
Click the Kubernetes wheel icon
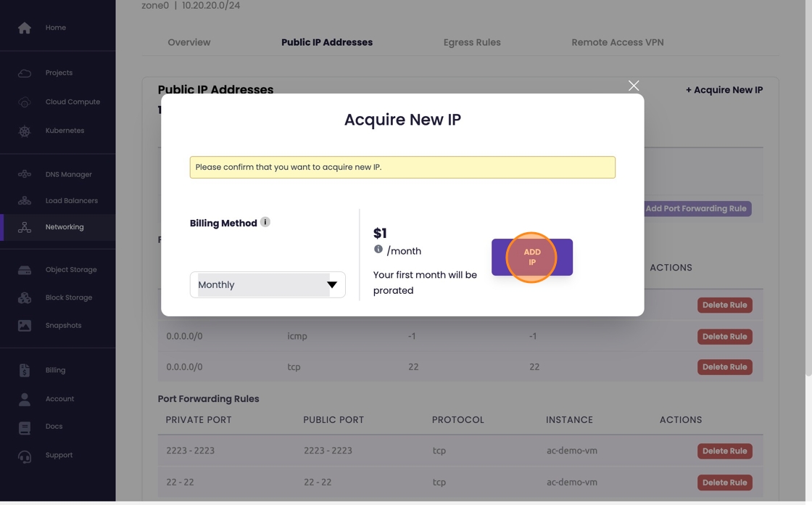point(25,131)
